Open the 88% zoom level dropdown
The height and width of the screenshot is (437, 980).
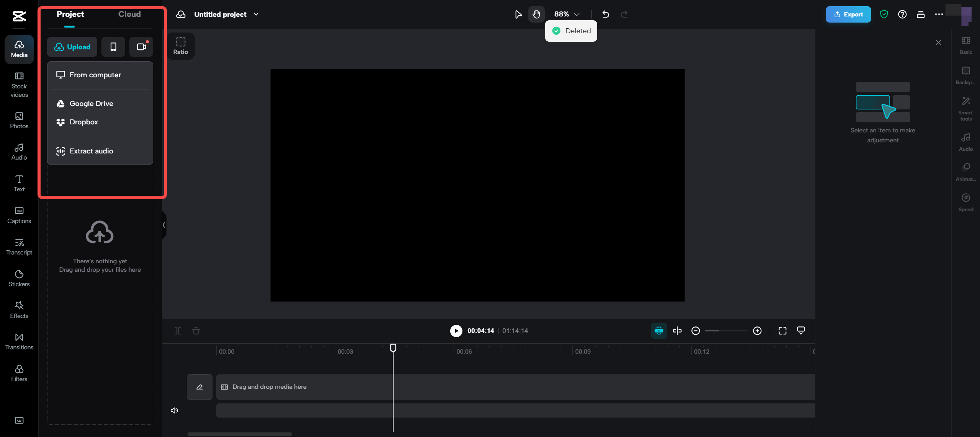coord(567,14)
